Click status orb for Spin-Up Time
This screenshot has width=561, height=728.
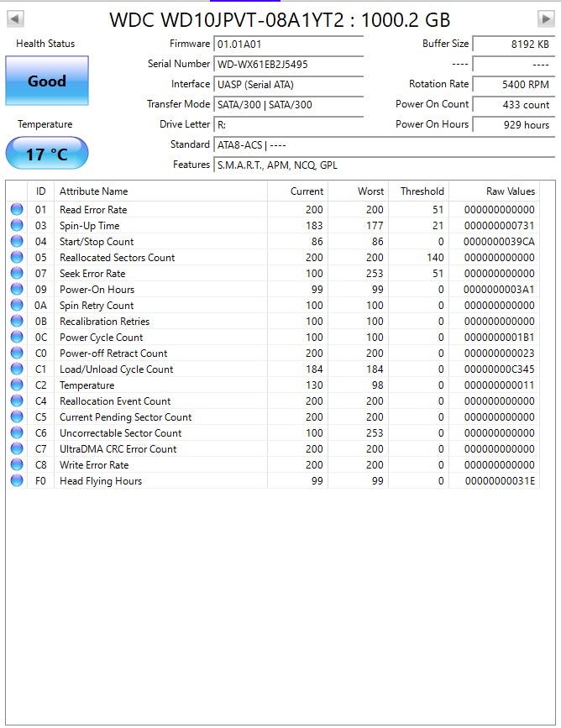[x=17, y=226]
